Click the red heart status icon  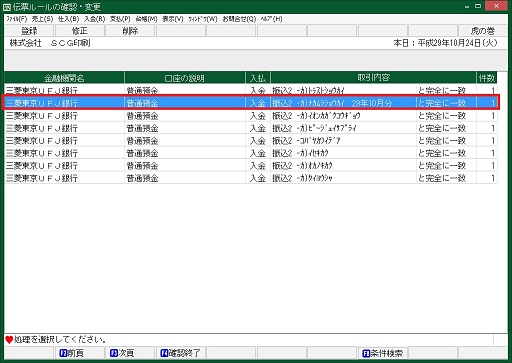click(9, 340)
